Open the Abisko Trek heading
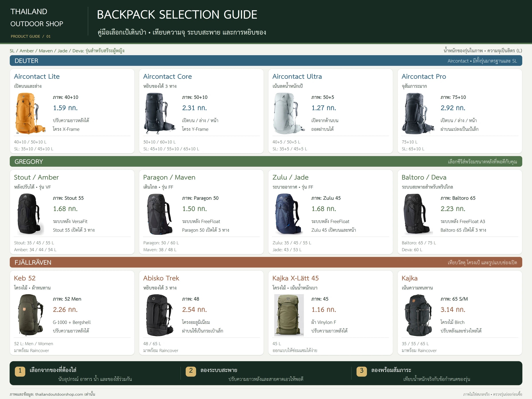The width and height of the screenshot is (532, 399). pos(161,278)
